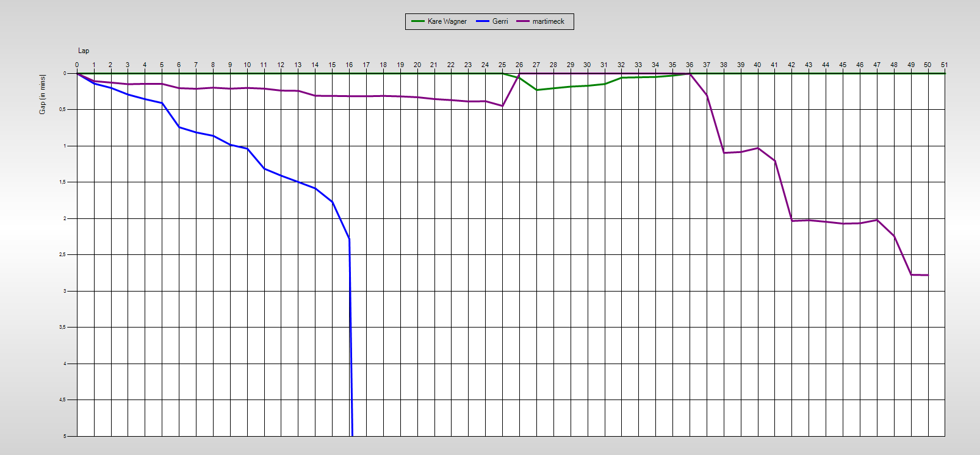
Task: Click the green Kare Wagner legend line swatch
Action: click(418, 21)
